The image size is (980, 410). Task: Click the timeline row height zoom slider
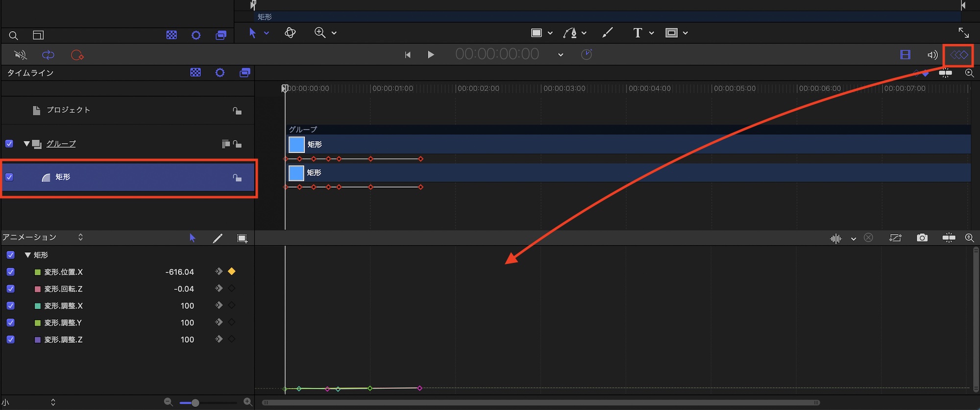point(195,403)
